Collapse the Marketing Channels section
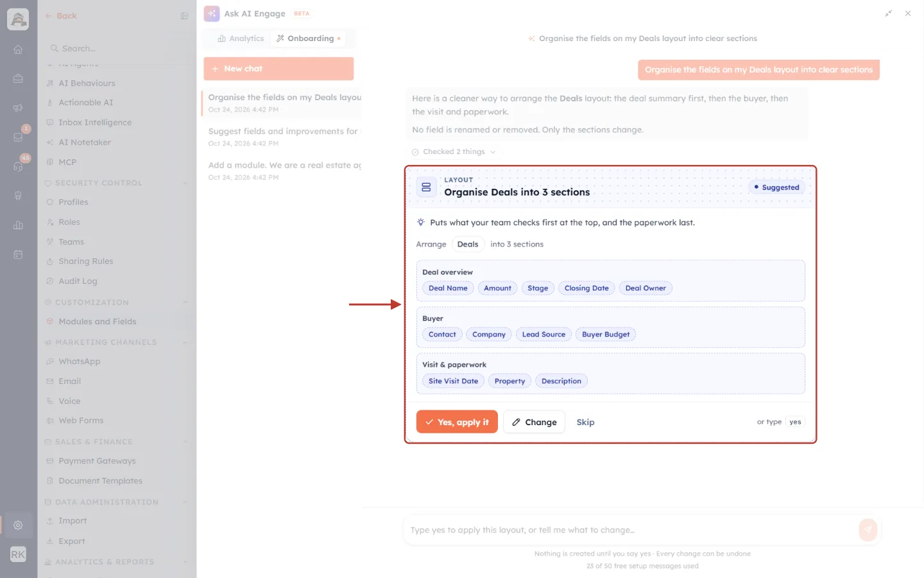This screenshot has height=578, width=924. coord(185,342)
